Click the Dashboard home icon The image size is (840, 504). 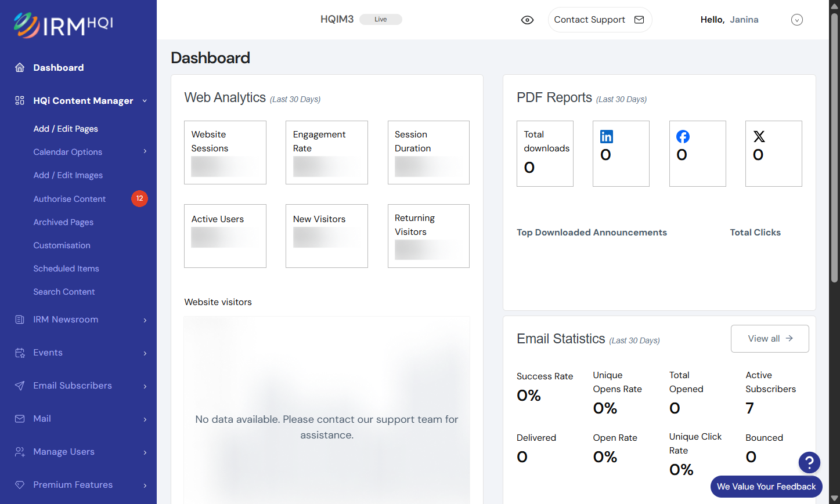click(x=20, y=67)
